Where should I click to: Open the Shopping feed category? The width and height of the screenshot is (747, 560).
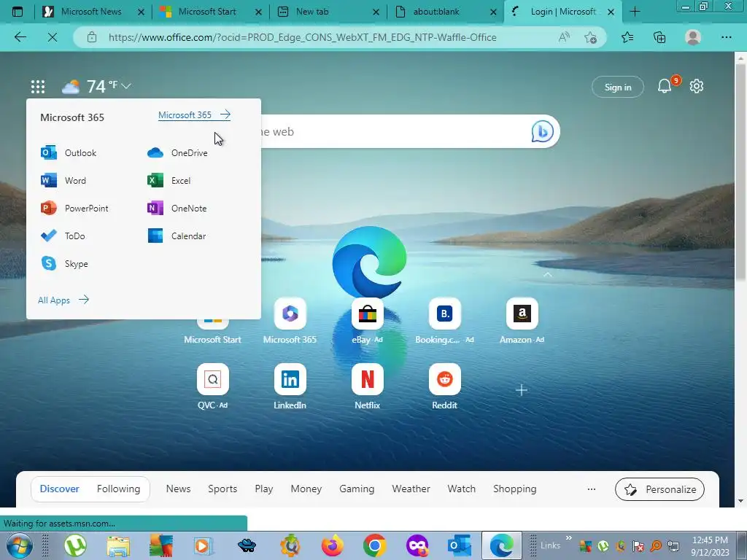[x=515, y=489]
